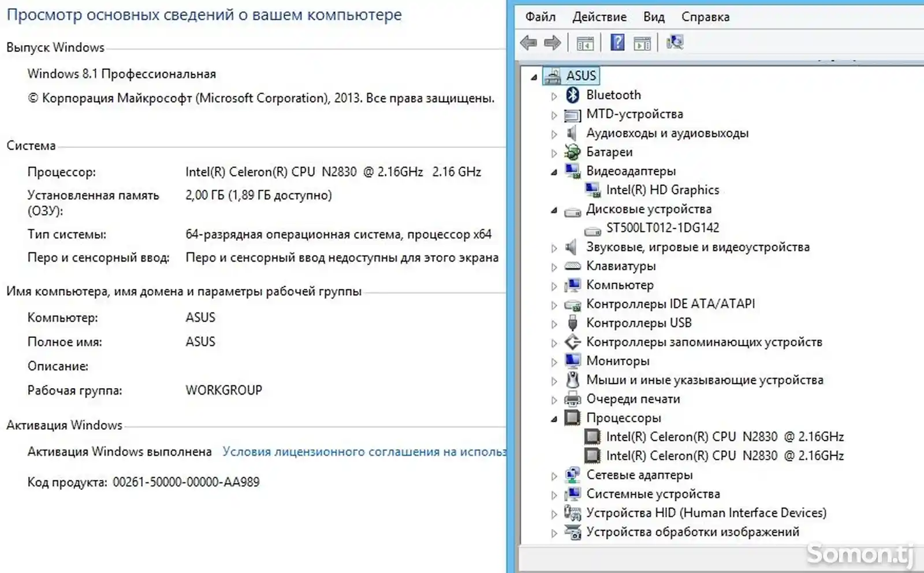Open the license agreement terms link
The height and width of the screenshot is (573, 924).
[364, 452]
